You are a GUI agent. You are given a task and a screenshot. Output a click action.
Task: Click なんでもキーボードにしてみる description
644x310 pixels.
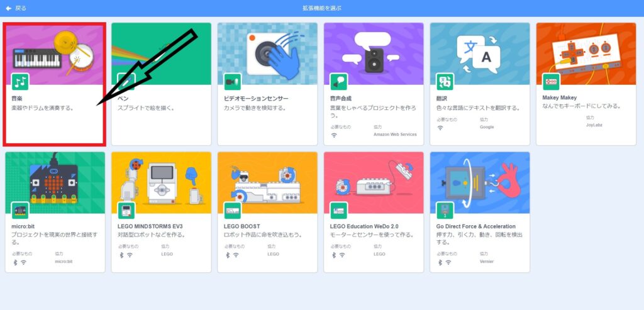581,106
